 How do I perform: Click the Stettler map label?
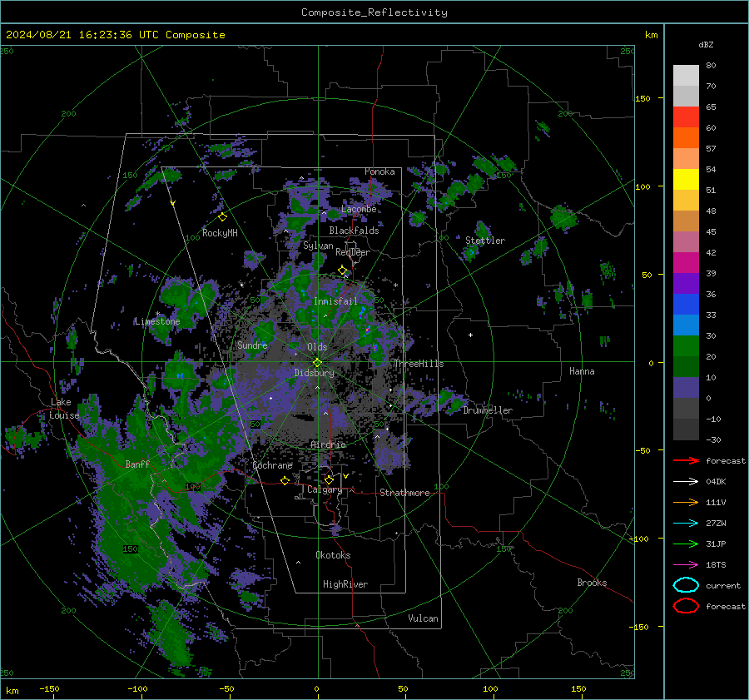coord(485,241)
